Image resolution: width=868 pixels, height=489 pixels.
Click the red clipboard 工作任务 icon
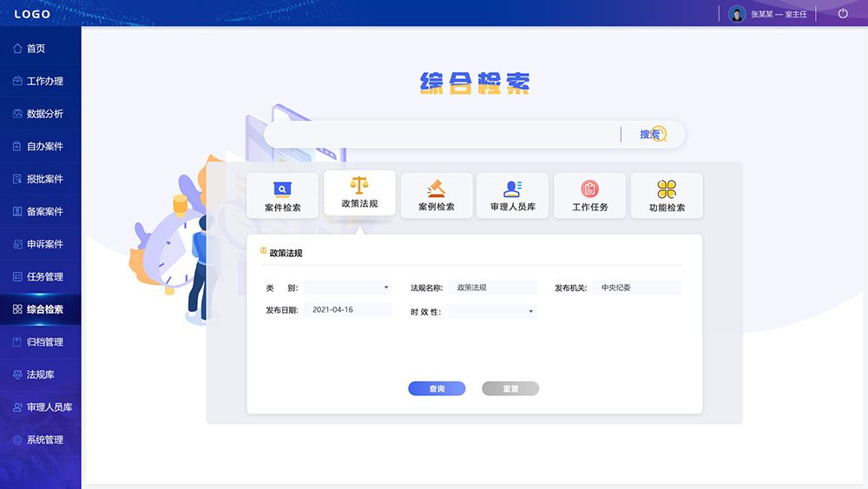click(589, 188)
